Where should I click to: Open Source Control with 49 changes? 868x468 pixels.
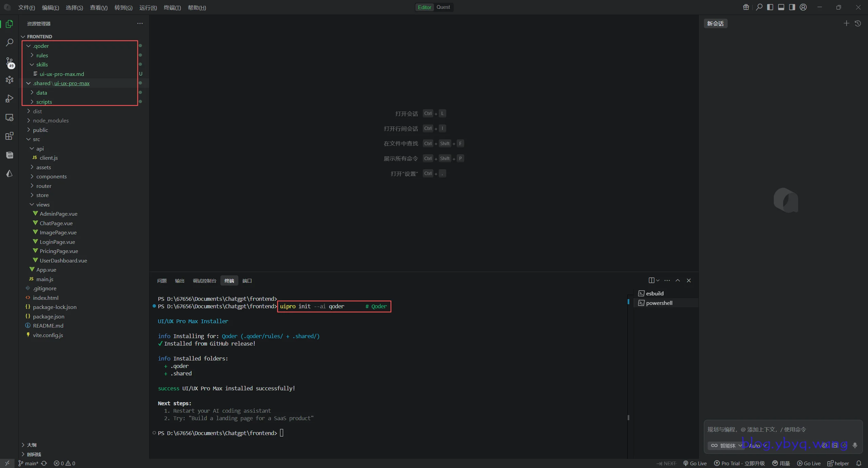(9, 62)
